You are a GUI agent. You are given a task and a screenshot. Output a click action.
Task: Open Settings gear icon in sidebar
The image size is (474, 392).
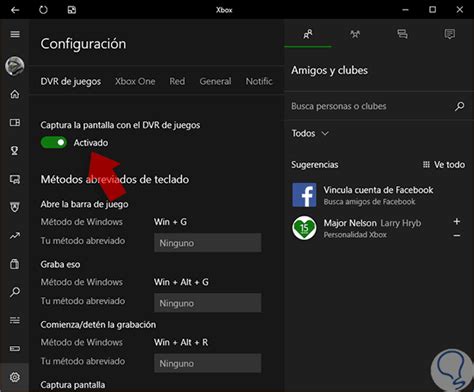[x=15, y=377]
